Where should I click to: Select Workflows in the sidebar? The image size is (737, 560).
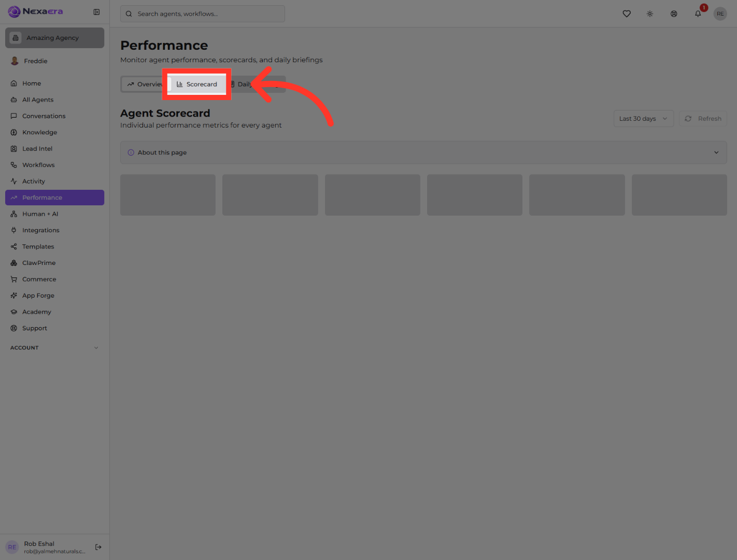point(54,165)
